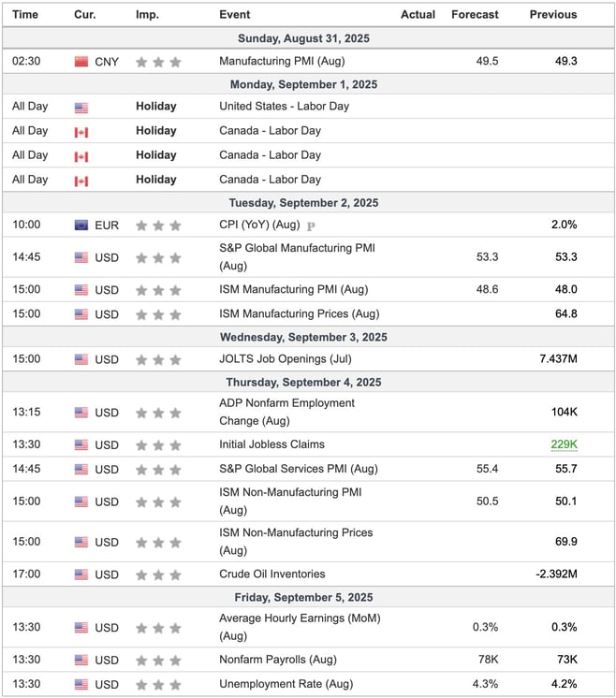The image size is (616, 698).
Task: Open the ISM Non-Manufacturing PMI event
Action: [290, 501]
